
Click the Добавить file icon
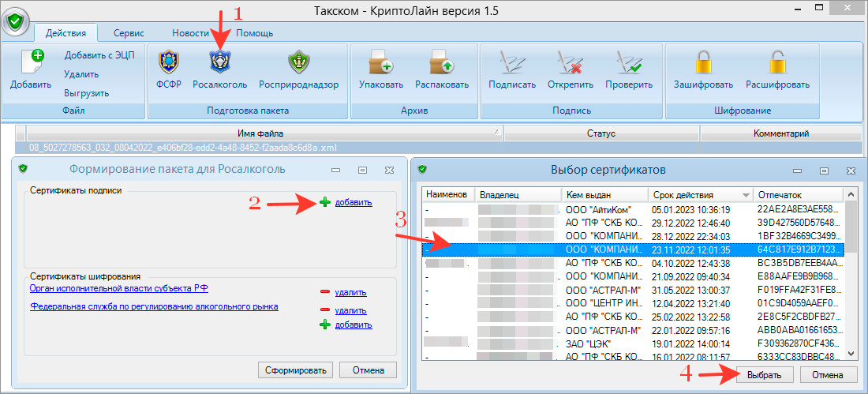pos(32,62)
